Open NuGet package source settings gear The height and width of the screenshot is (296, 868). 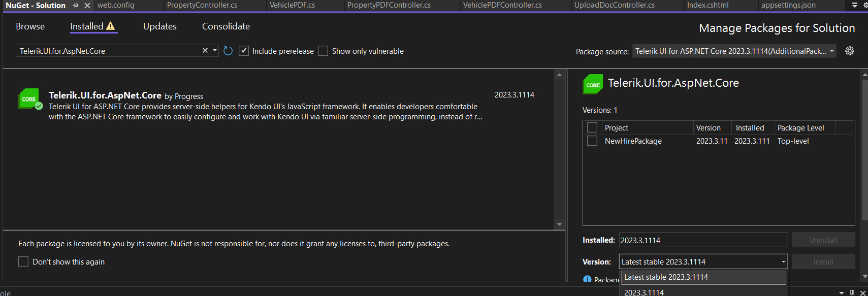[850, 51]
